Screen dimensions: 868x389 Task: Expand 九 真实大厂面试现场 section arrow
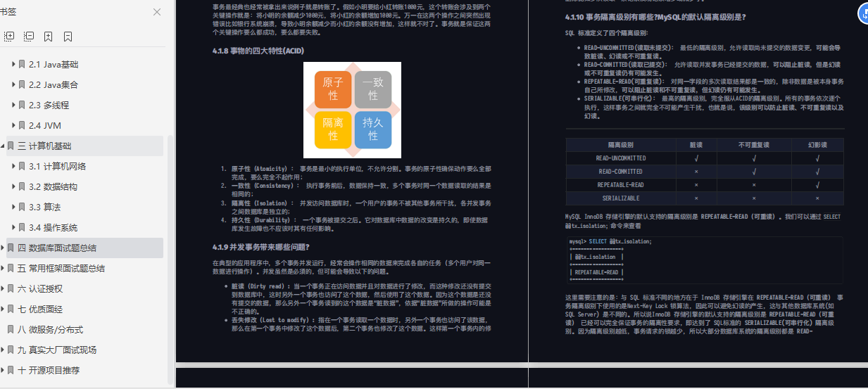coord(3,350)
